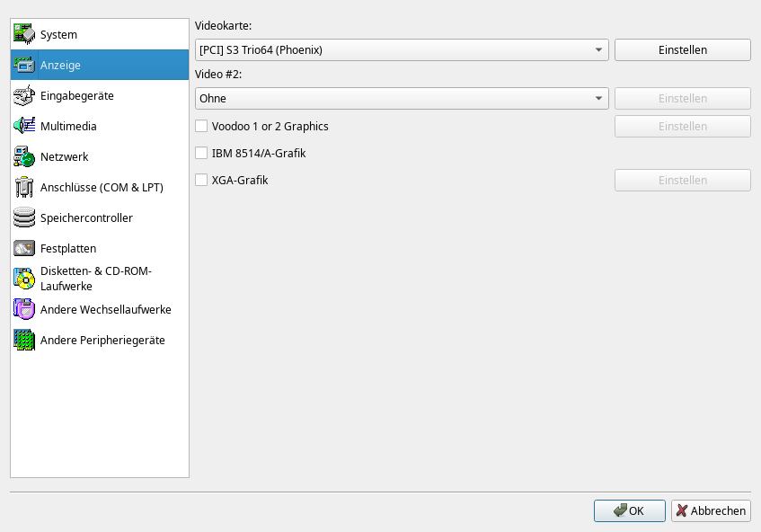Check the XGA-Grafik option
This screenshot has height=532, width=761.
point(202,181)
